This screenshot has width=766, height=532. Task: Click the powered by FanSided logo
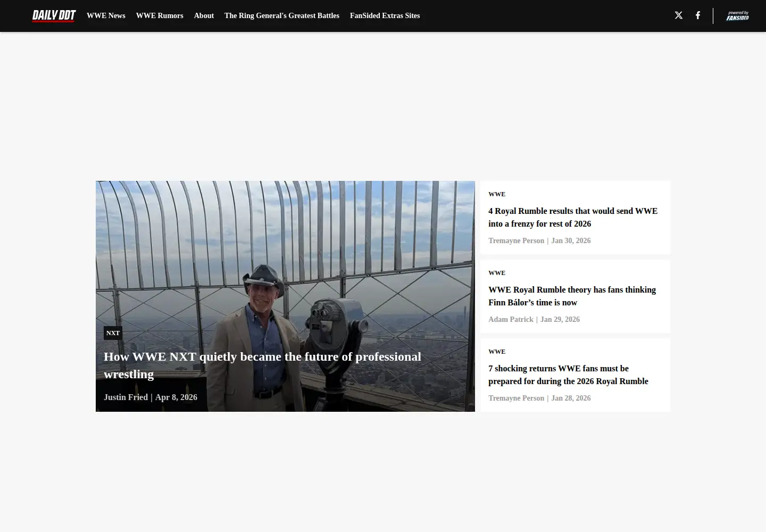click(x=737, y=16)
